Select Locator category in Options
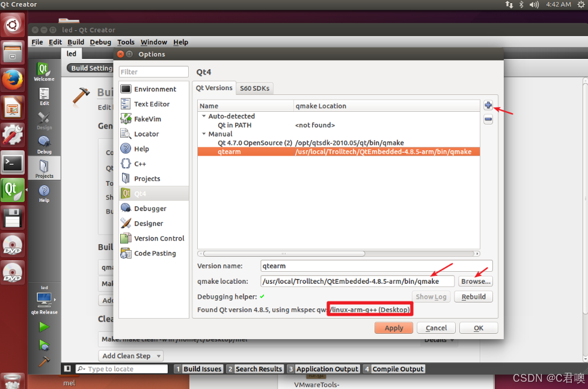Image resolution: width=588 pixels, height=389 pixels. [154, 134]
